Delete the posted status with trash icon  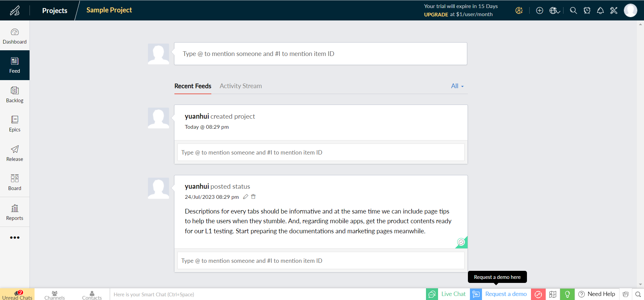[x=254, y=197]
